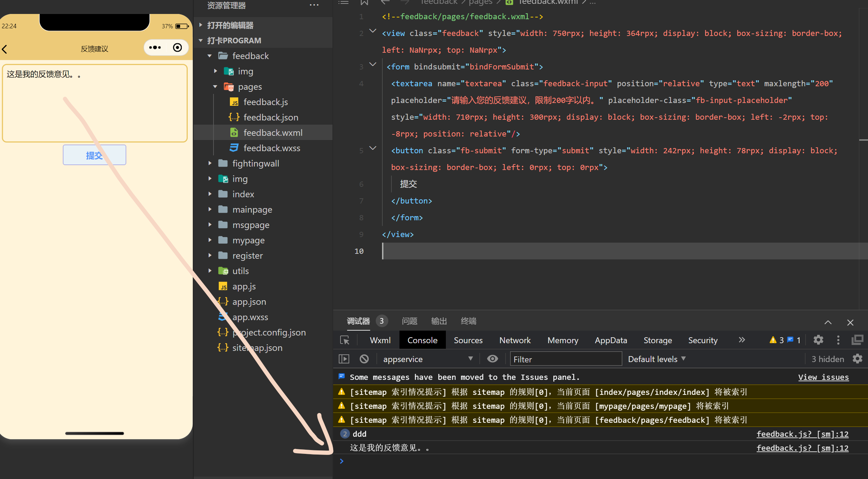This screenshot has height=479, width=868.
Task: Click the View issues link
Action: [x=823, y=377]
